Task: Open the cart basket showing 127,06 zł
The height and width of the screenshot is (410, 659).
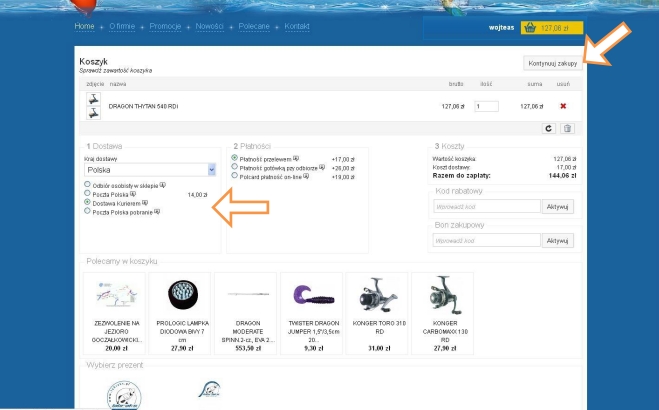Action: (551, 28)
